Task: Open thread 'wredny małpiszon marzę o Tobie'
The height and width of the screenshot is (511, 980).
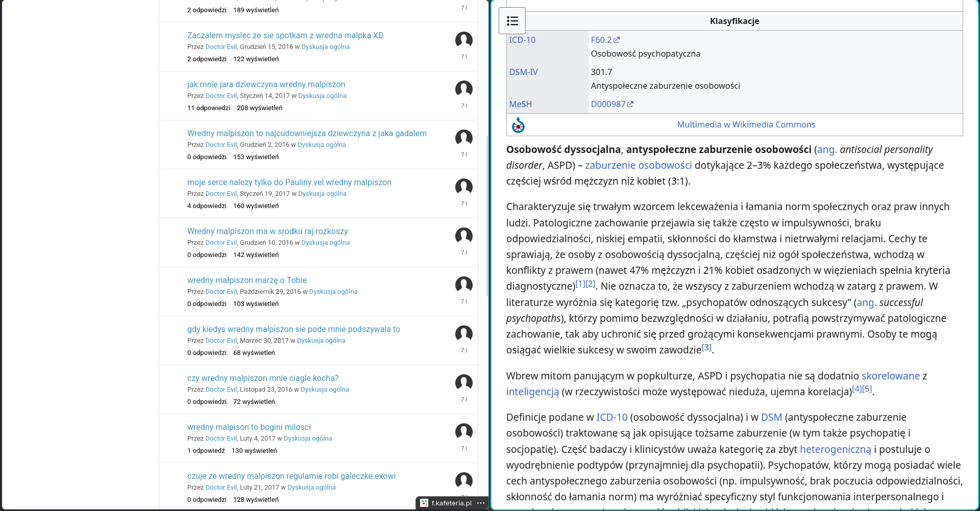Action: [x=247, y=280]
